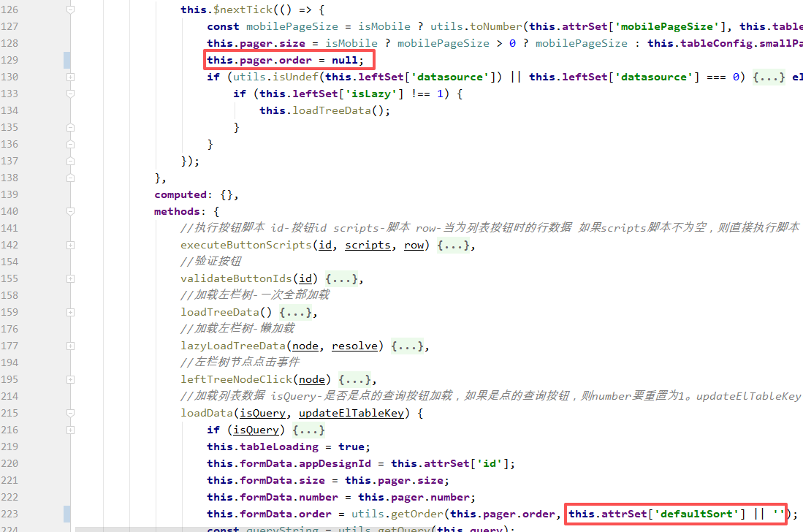Collapse the methods section at line 140
This screenshot has height=532, width=803.
[70, 211]
